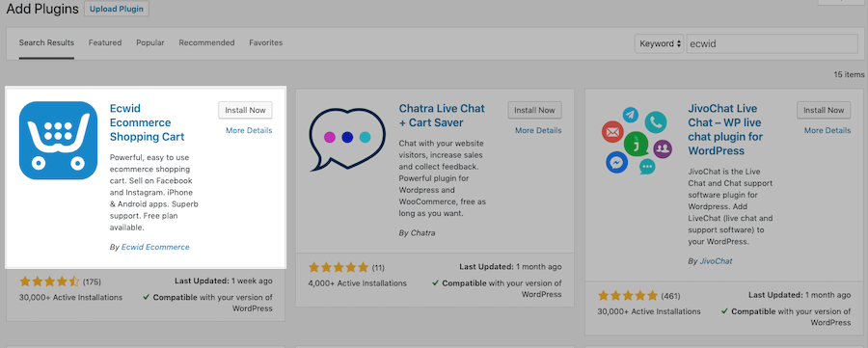
Task: Click the JivoChat plugin icon
Action: [637, 141]
